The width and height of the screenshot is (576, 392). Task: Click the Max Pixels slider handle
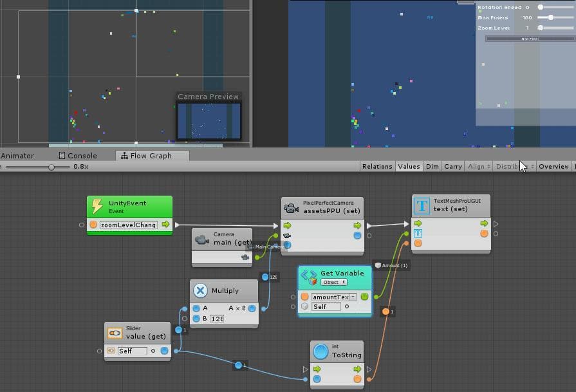coord(551,17)
